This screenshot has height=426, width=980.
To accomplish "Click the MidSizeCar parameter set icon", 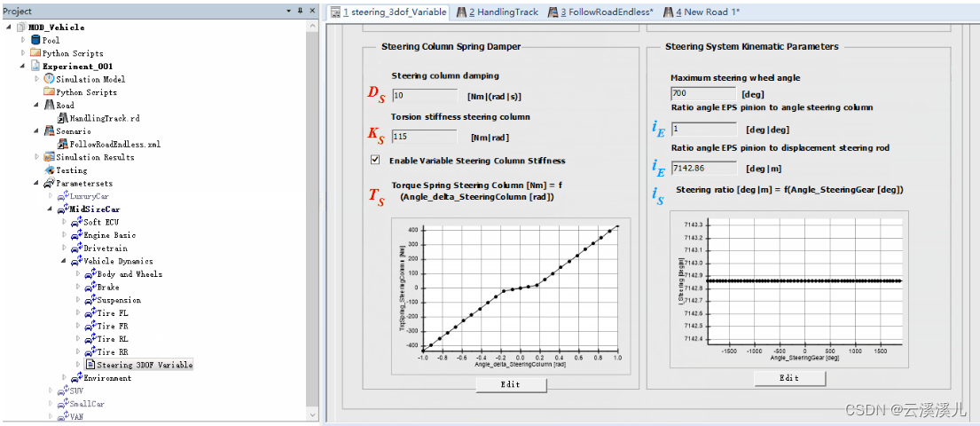I will [x=63, y=209].
